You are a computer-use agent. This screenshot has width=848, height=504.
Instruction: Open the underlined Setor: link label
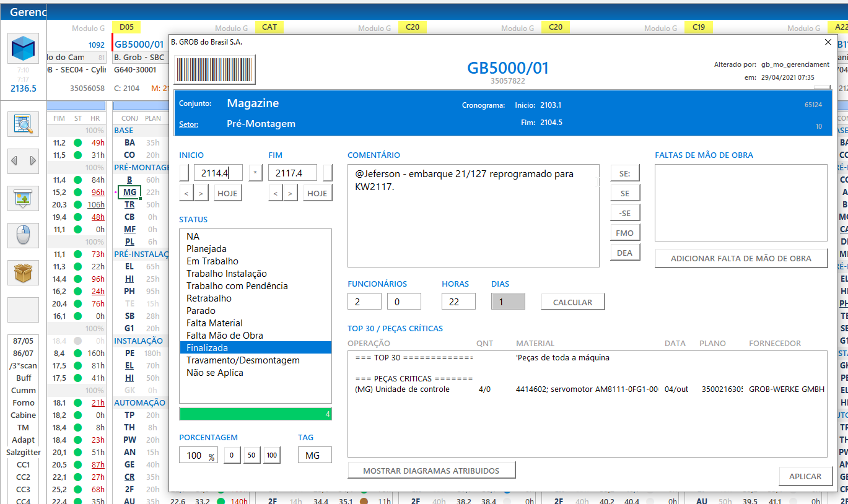pos(188,124)
